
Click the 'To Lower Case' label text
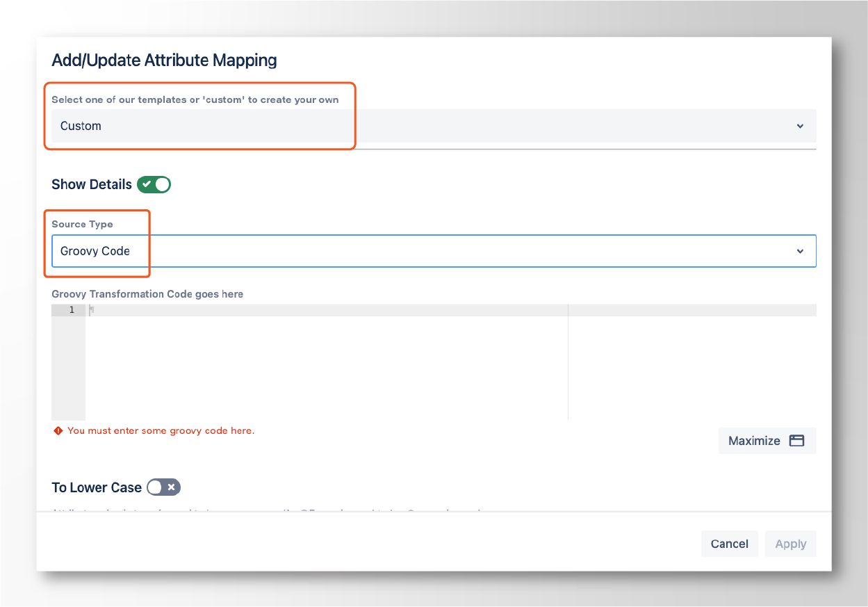point(97,487)
